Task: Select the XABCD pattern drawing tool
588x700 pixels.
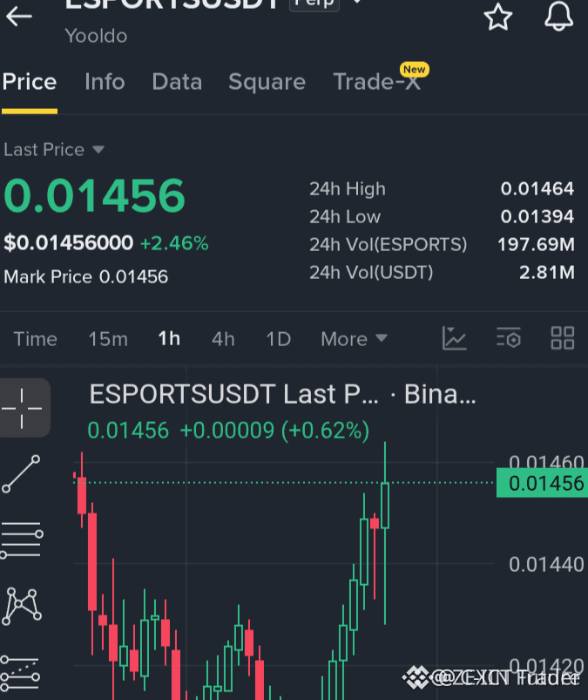Action: [22, 606]
